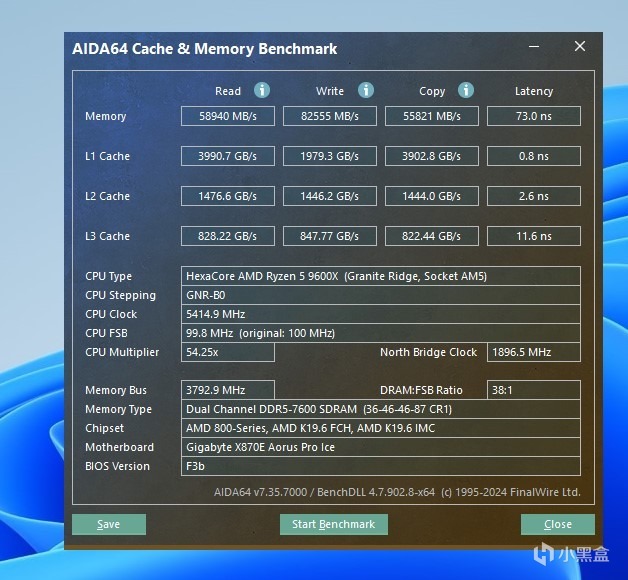Click the L1 Cache row label

click(107, 156)
